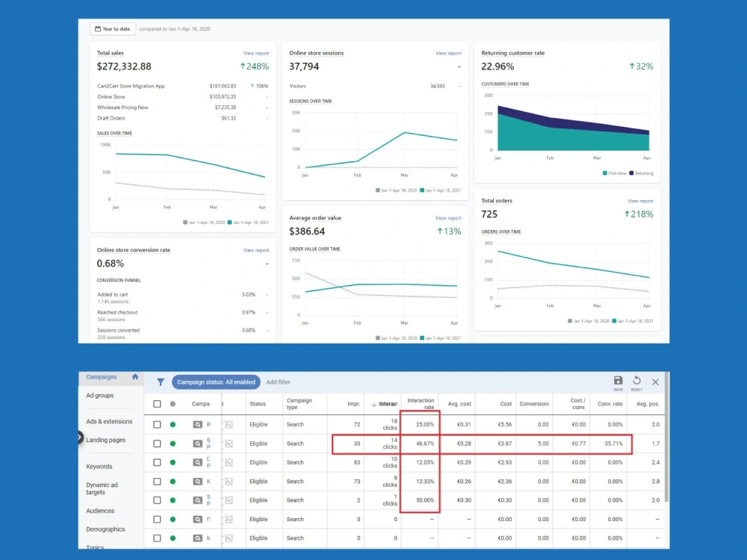Tick the checkbox in the 1 clicks row
Image resolution: width=747 pixels, height=560 pixels.
pyautogui.click(x=157, y=500)
